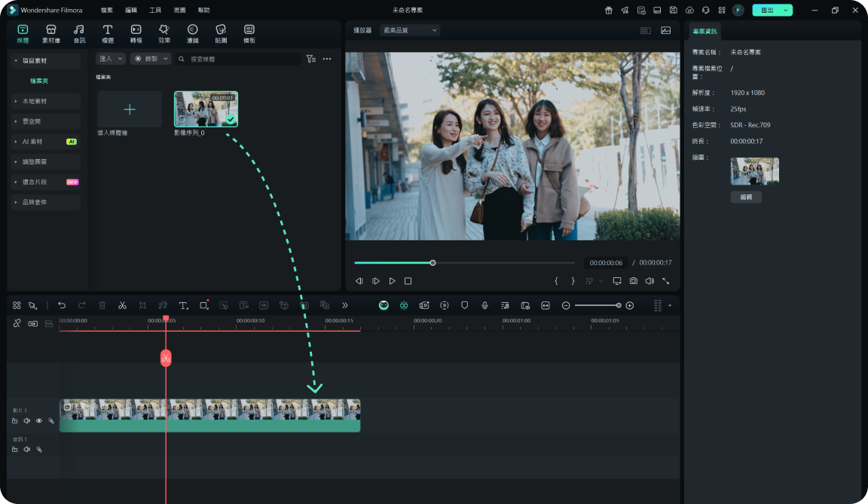Open the 素材庫 stock media tab

pyautogui.click(x=51, y=34)
